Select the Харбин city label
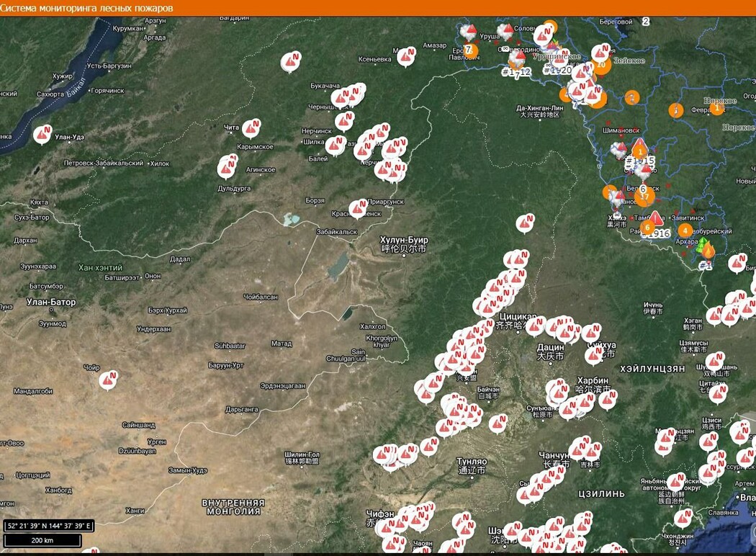Image resolution: width=756 pixels, height=556 pixels. [x=593, y=380]
